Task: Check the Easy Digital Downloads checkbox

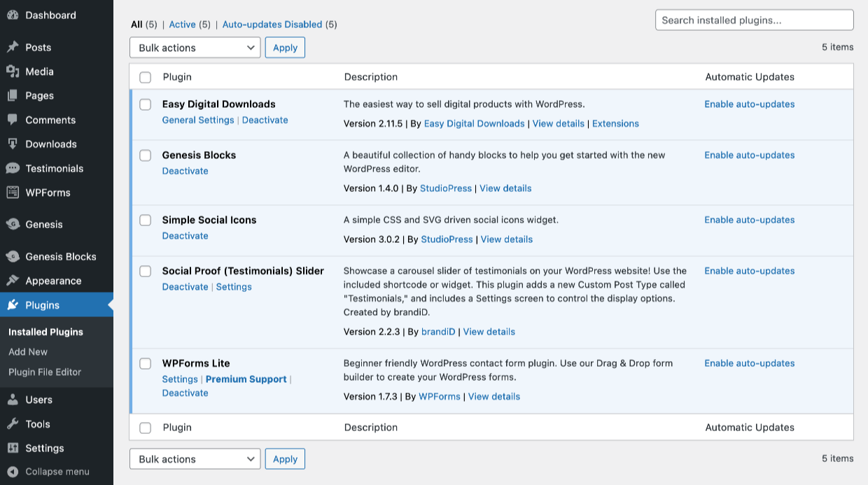Action: [145, 104]
